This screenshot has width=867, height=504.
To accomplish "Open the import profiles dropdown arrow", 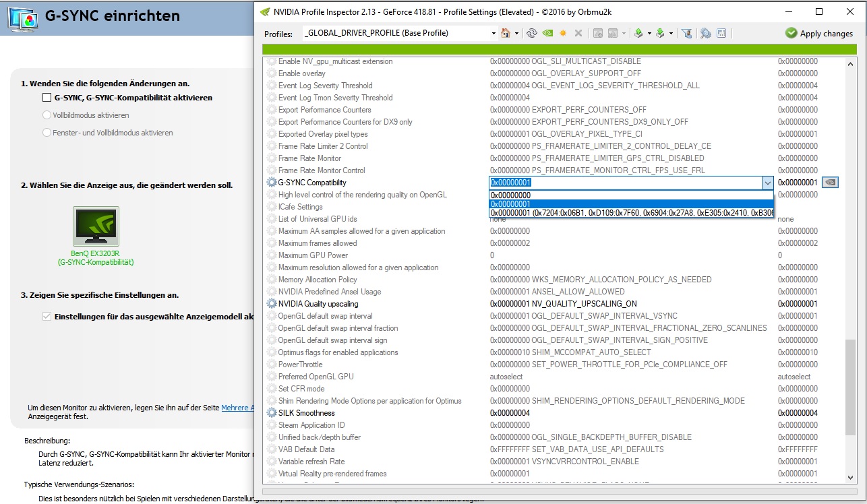I will [x=671, y=33].
